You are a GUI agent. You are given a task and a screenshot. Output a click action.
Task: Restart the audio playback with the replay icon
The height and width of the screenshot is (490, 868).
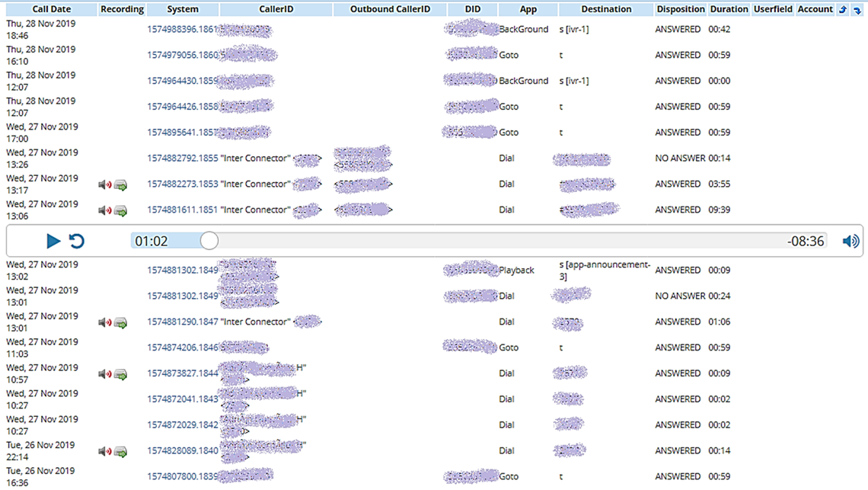(77, 241)
